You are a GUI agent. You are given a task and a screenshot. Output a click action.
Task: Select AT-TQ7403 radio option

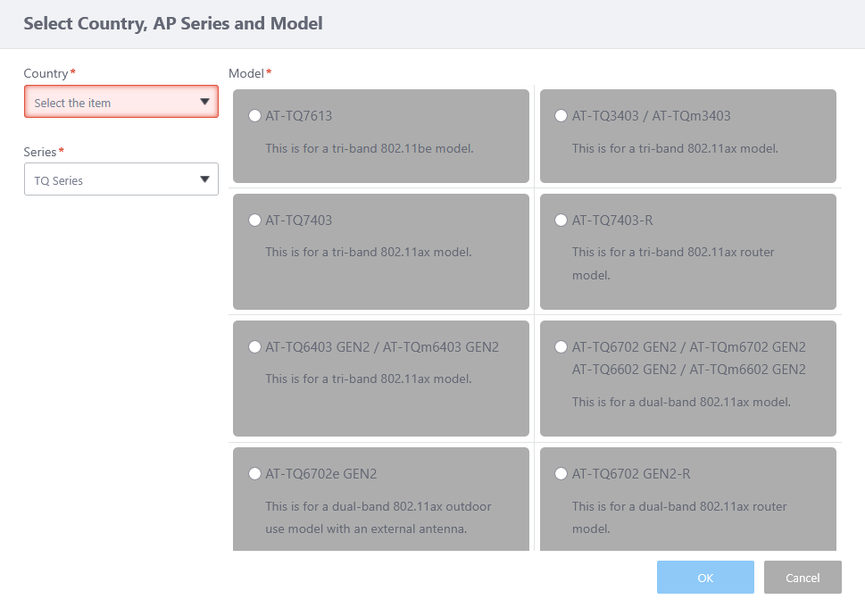pos(255,220)
